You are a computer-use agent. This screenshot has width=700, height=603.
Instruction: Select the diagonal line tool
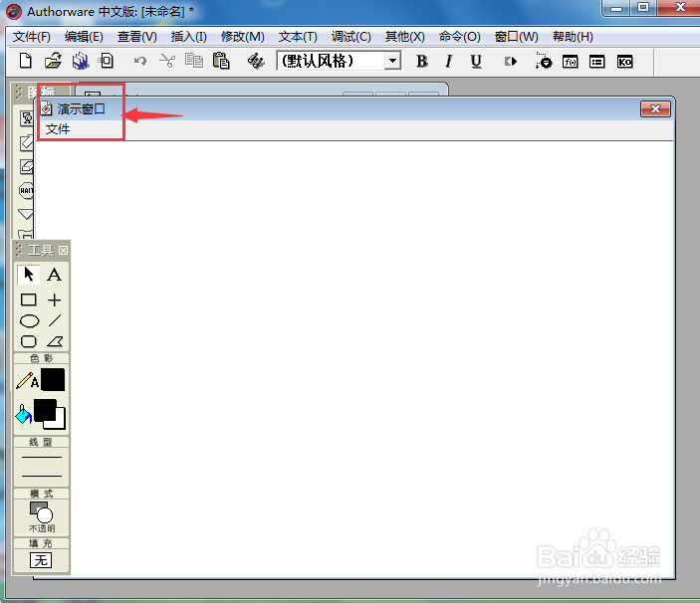tap(55, 320)
